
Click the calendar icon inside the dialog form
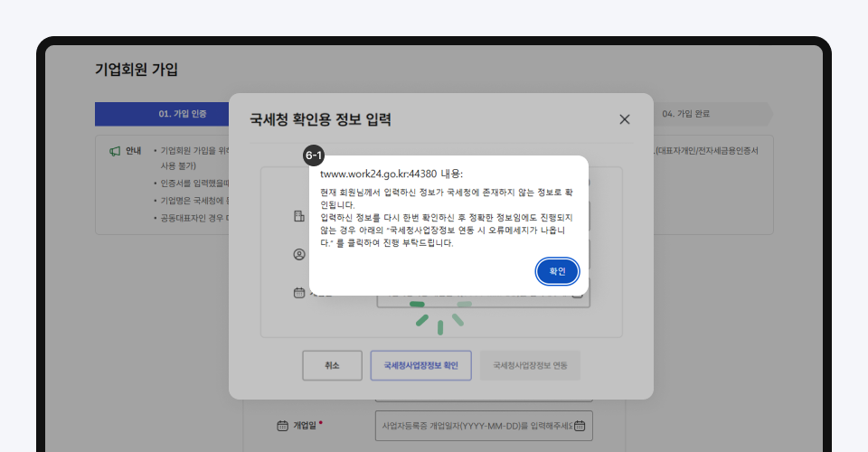coord(299,293)
